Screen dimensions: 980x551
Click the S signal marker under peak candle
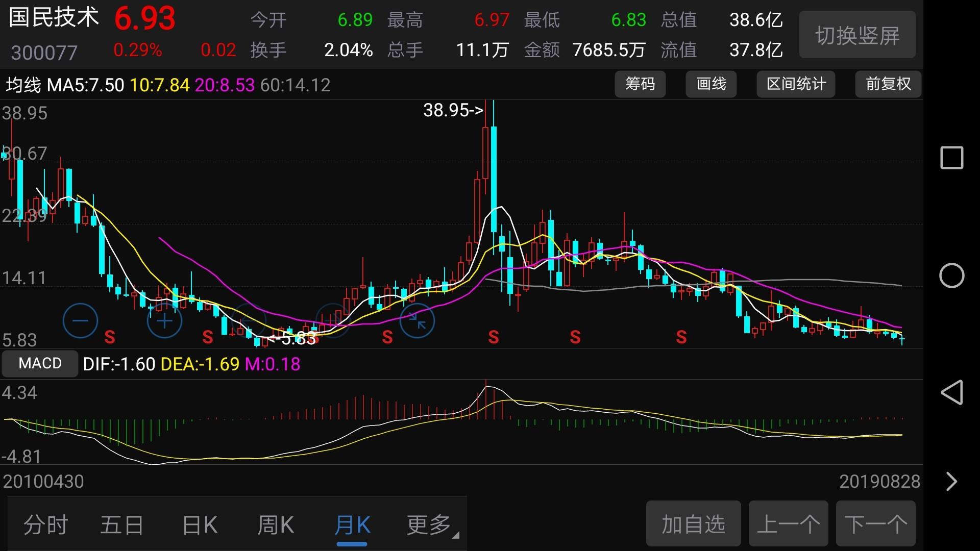493,337
